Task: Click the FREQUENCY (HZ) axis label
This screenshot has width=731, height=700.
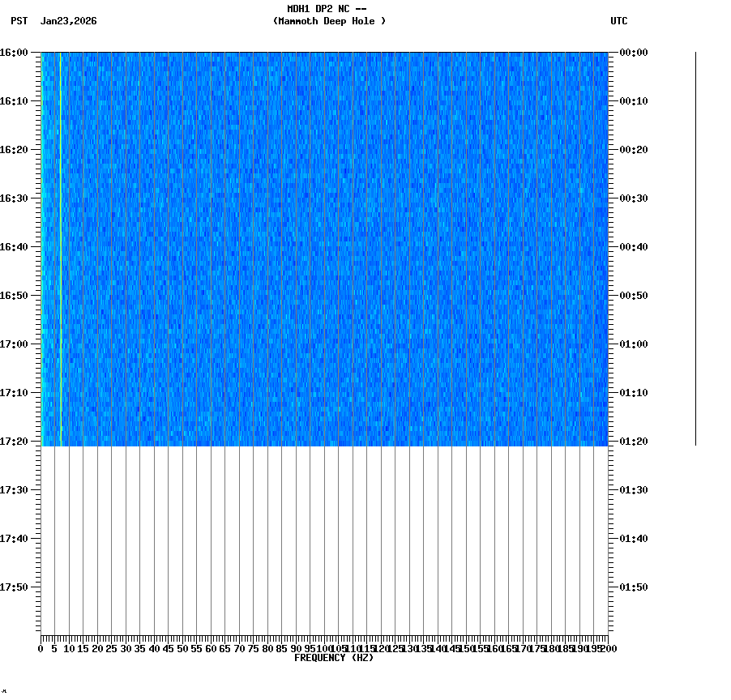Action: pos(336,657)
